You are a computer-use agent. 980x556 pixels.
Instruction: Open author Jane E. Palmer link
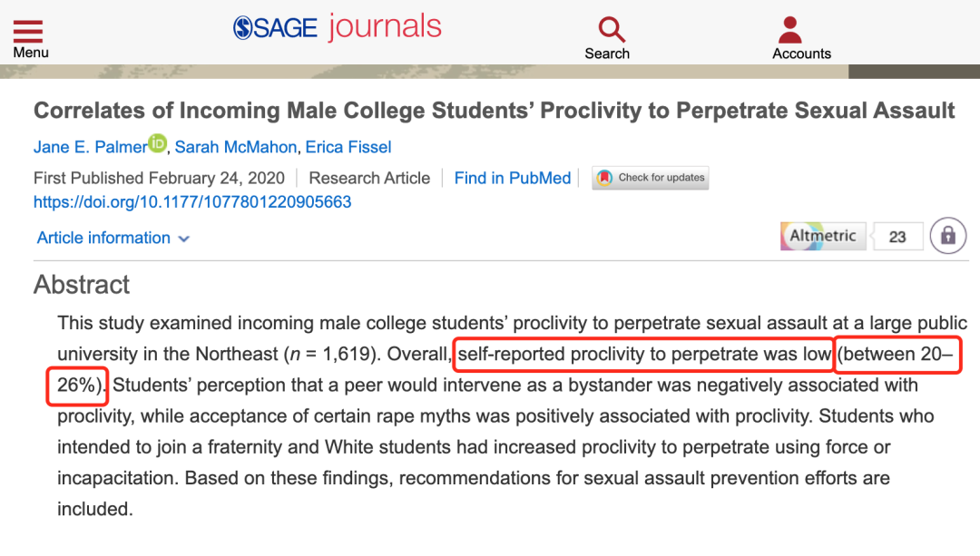(90, 148)
